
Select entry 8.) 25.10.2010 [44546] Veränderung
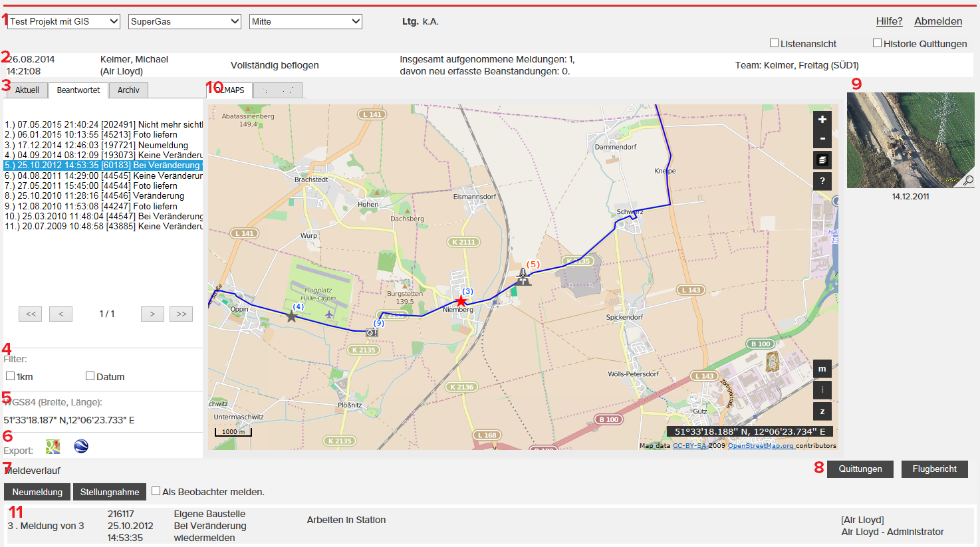click(x=103, y=195)
